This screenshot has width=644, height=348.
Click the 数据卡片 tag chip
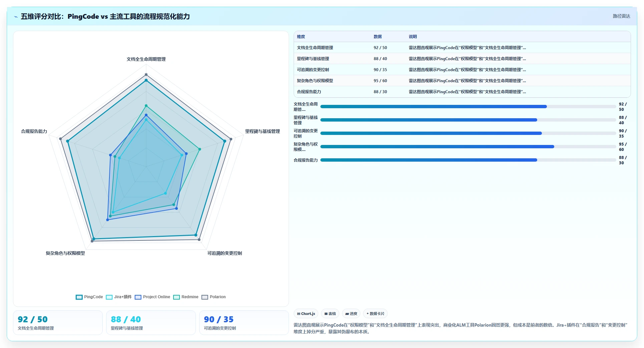(x=375, y=314)
